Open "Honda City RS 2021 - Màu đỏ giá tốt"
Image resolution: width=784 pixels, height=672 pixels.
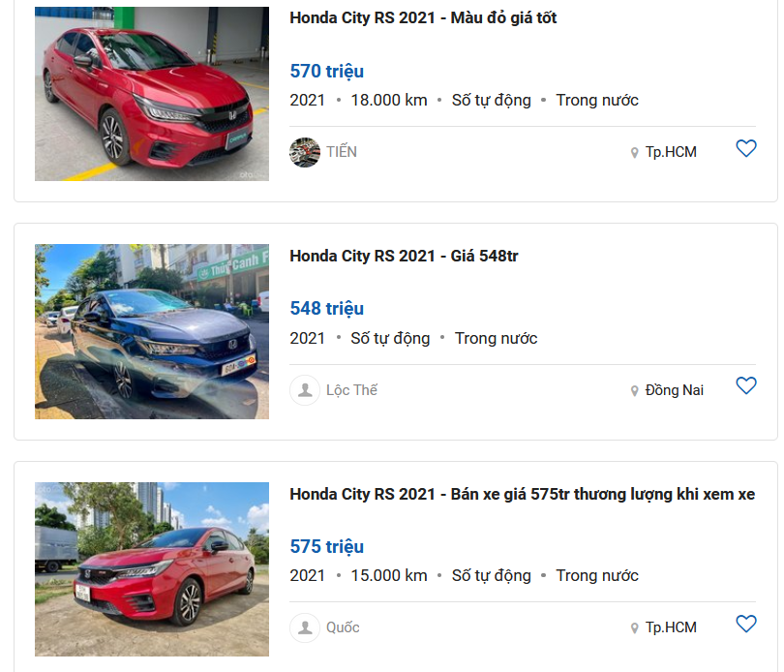pyautogui.click(x=423, y=18)
